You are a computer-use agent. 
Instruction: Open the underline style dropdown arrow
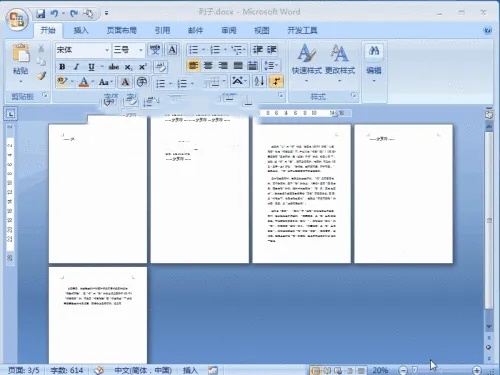pyautogui.click(x=102, y=67)
